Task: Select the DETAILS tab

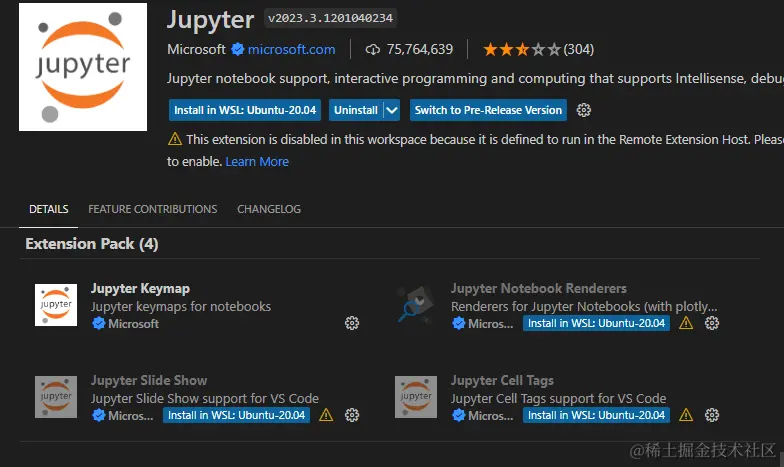Action: pos(48,209)
